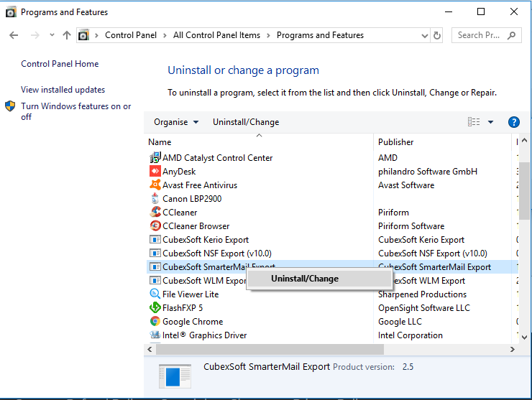The height and width of the screenshot is (400, 532).
Task: Click publisher OpenSight Software LLC
Action: tap(423, 308)
